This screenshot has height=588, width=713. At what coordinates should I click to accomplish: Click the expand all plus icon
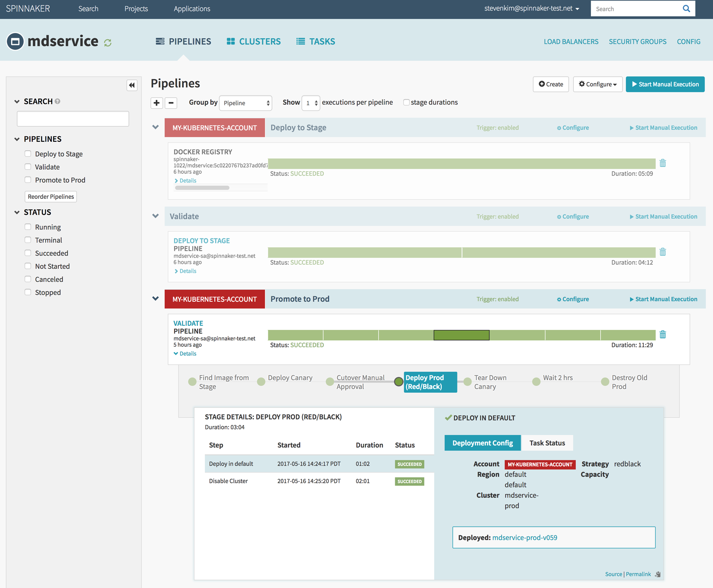pyautogui.click(x=156, y=103)
